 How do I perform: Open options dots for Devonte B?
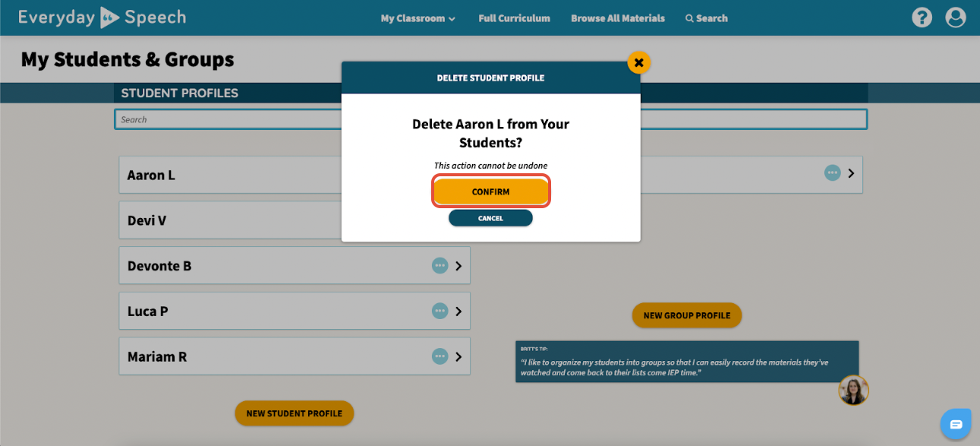440,266
